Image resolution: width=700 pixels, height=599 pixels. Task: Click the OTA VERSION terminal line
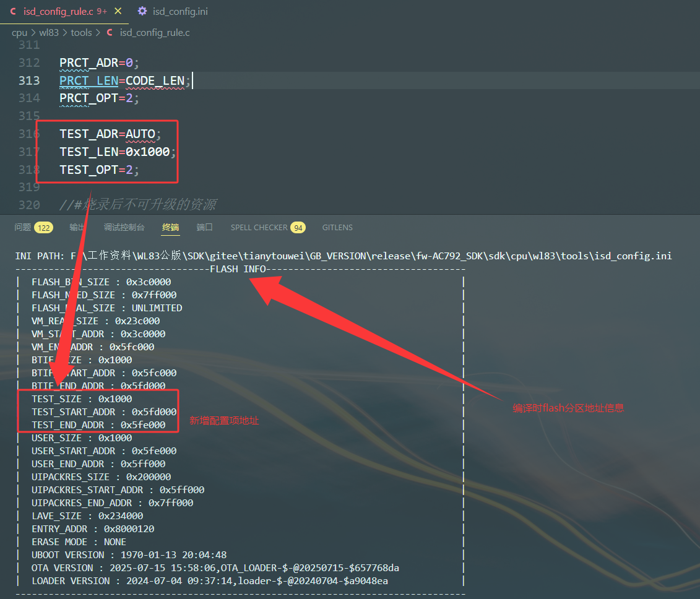215,568
